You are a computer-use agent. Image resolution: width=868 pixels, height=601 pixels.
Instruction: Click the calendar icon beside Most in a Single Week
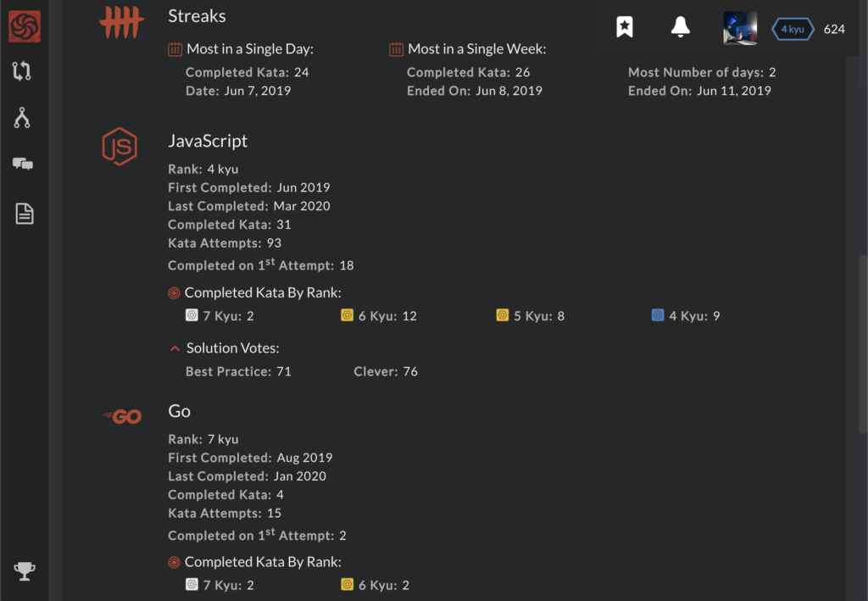[396, 49]
